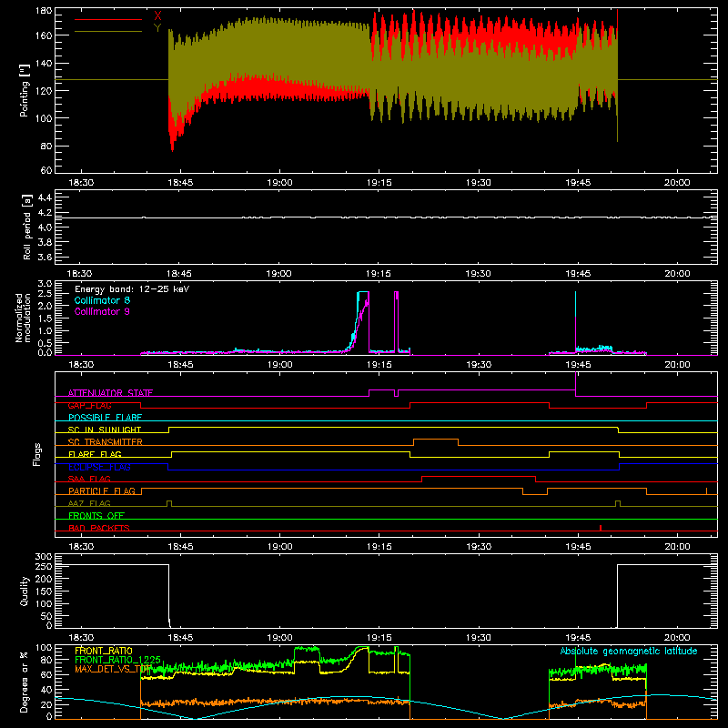Click the olive Y legend line sample

click(108, 32)
